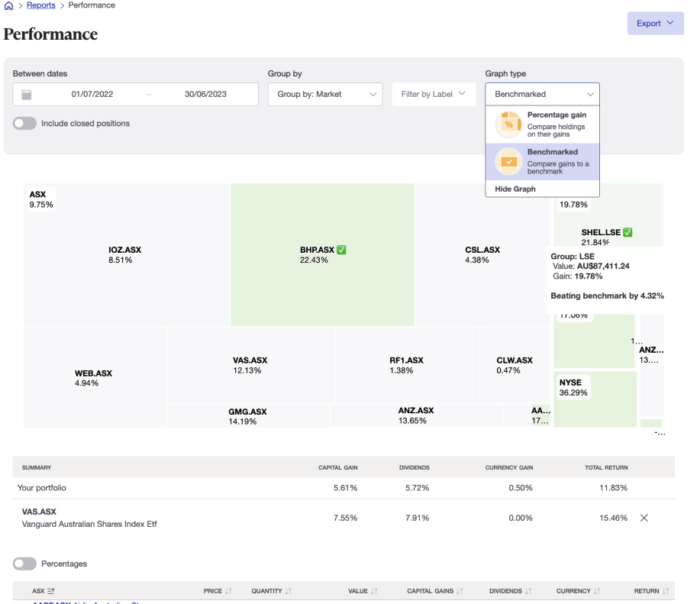Click the SHEL.LSE treemap tile label
The height and width of the screenshot is (604, 700).
(x=601, y=232)
